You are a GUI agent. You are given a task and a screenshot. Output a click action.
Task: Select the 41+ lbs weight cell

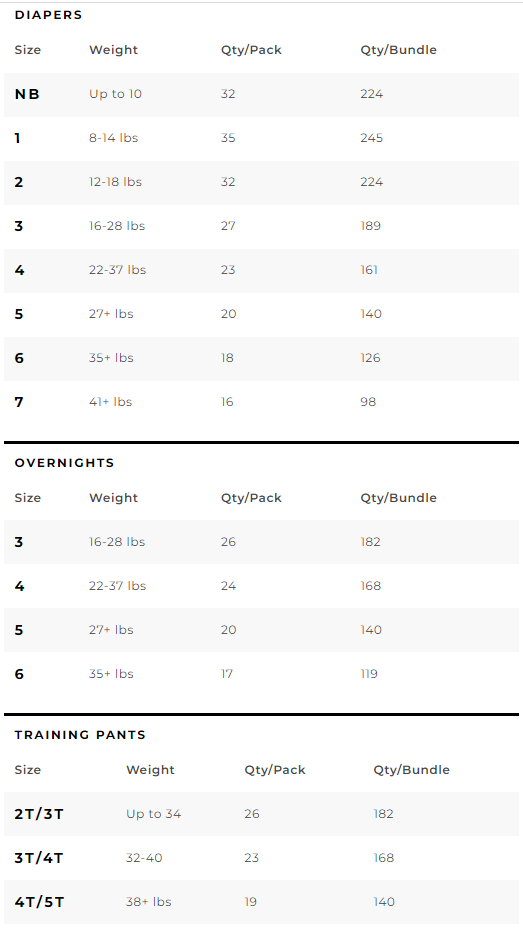point(111,402)
